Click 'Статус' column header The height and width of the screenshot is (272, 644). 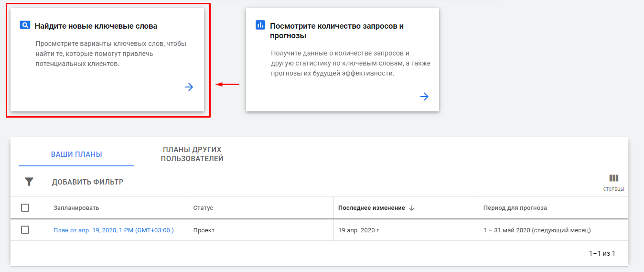(x=203, y=208)
